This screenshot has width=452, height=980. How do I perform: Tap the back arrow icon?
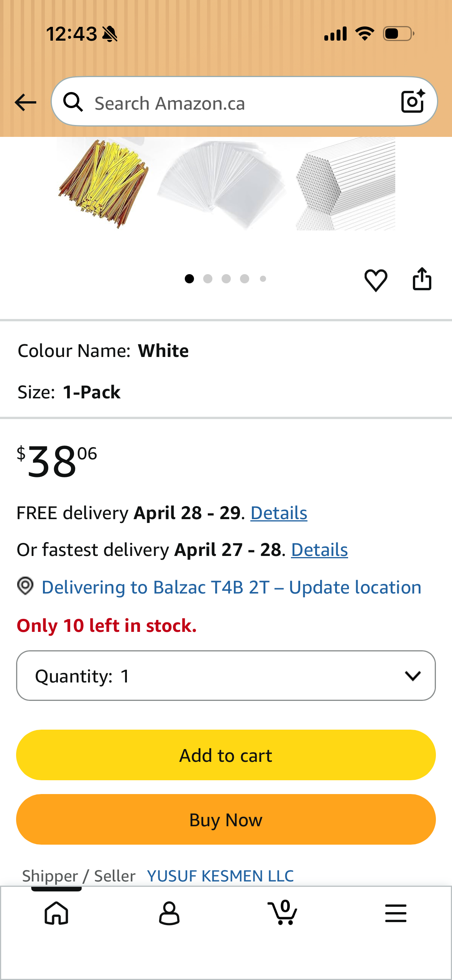[x=25, y=102]
